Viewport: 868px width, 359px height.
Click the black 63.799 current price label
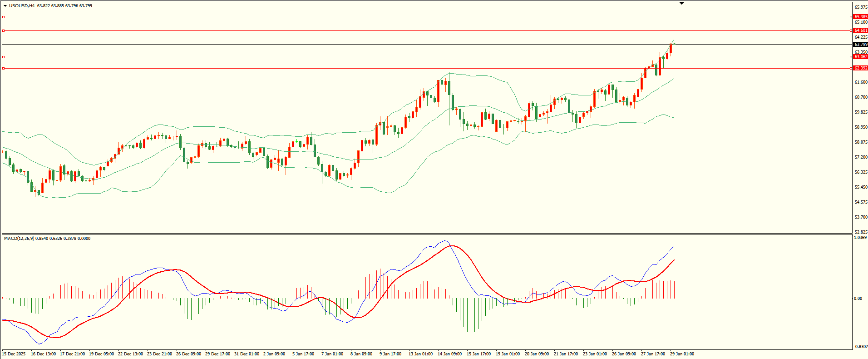pos(861,45)
